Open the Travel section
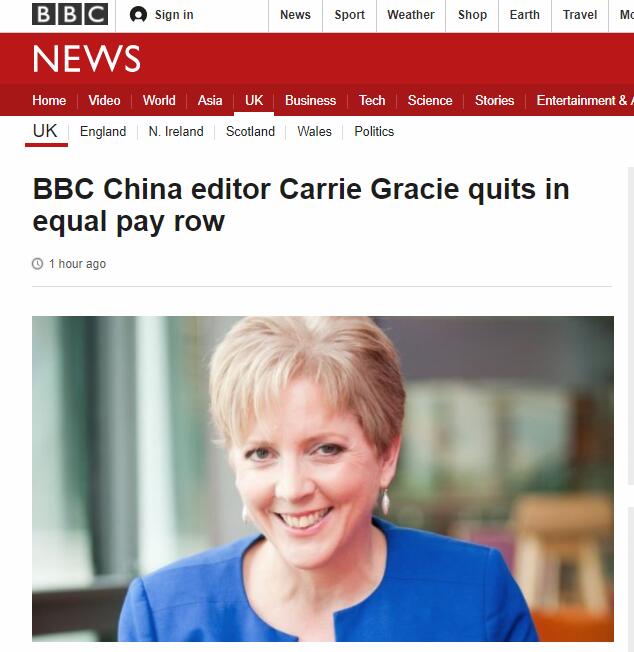The height and width of the screenshot is (652, 634). click(580, 15)
